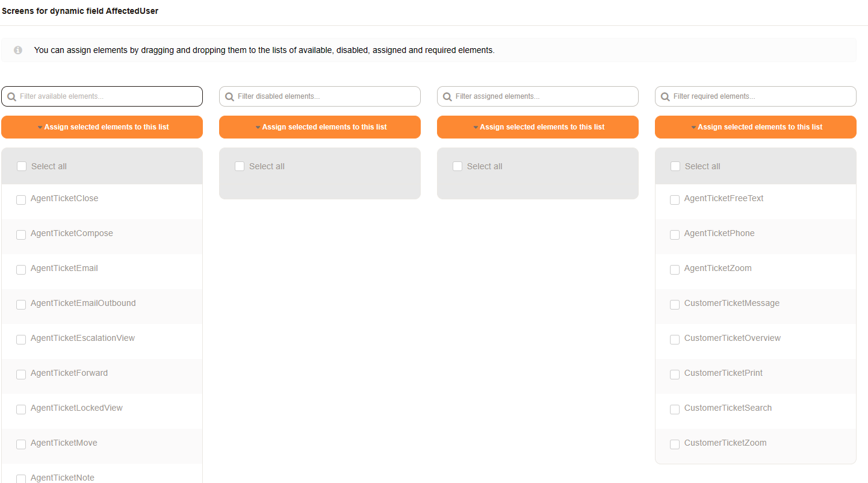
Task: Tick Select all in the required list
Action: pyautogui.click(x=675, y=166)
